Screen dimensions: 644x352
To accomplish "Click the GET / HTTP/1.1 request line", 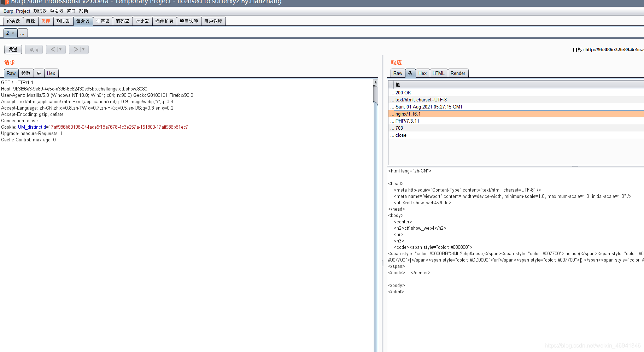I will 17,82.
